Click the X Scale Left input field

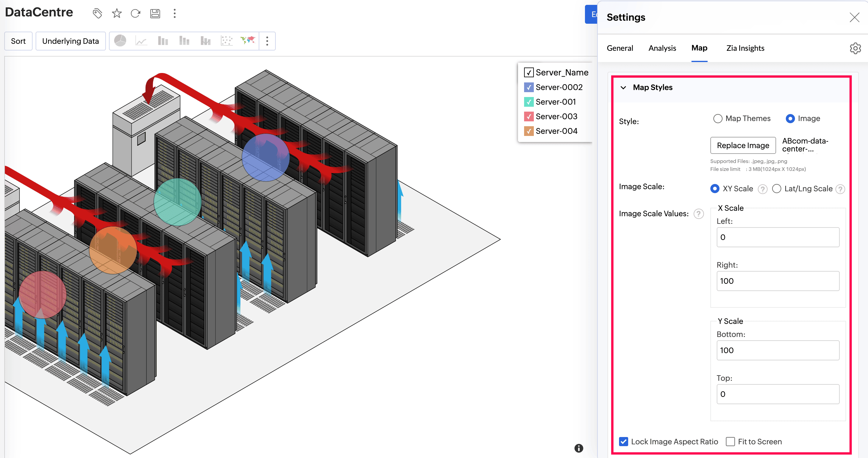(x=778, y=237)
